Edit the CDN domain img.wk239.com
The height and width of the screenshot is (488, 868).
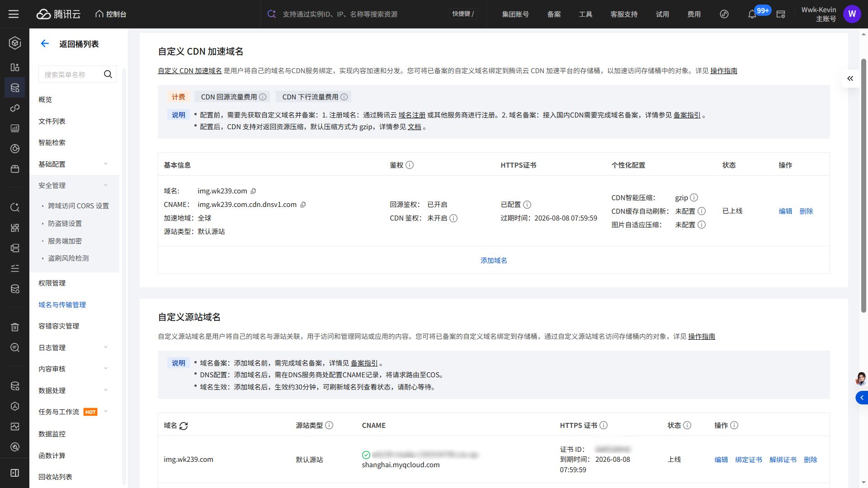785,211
